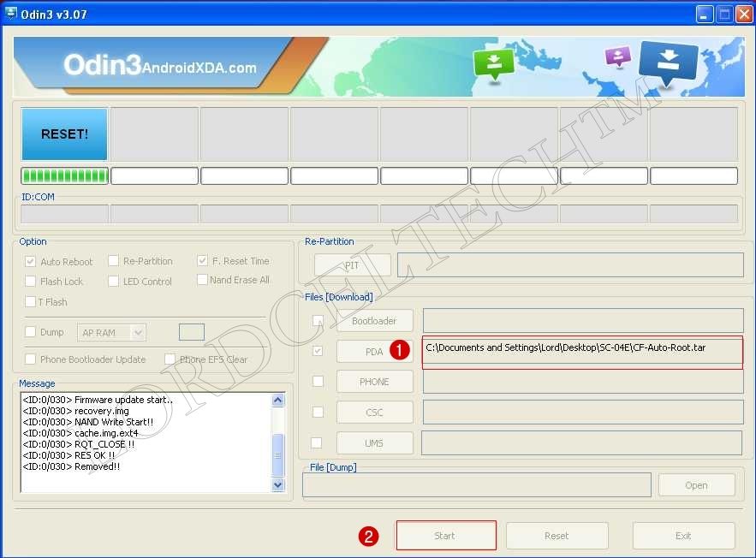The image size is (756, 558).
Task: Click the Exit button
Action: pyautogui.click(x=684, y=536)
